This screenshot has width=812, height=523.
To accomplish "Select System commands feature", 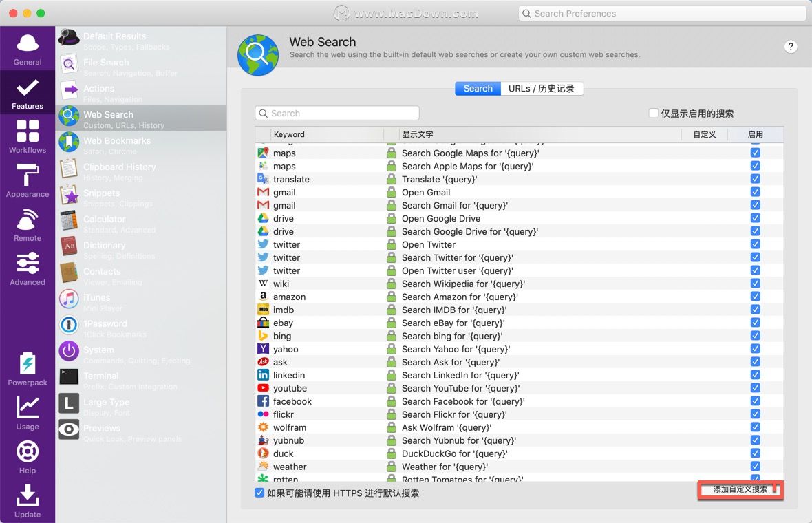I will click(x=141, y=354).
